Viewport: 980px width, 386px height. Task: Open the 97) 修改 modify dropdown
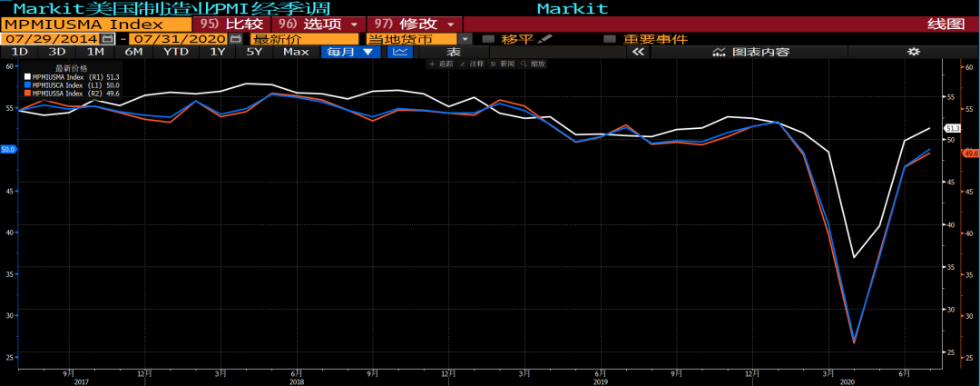[415, 25]
